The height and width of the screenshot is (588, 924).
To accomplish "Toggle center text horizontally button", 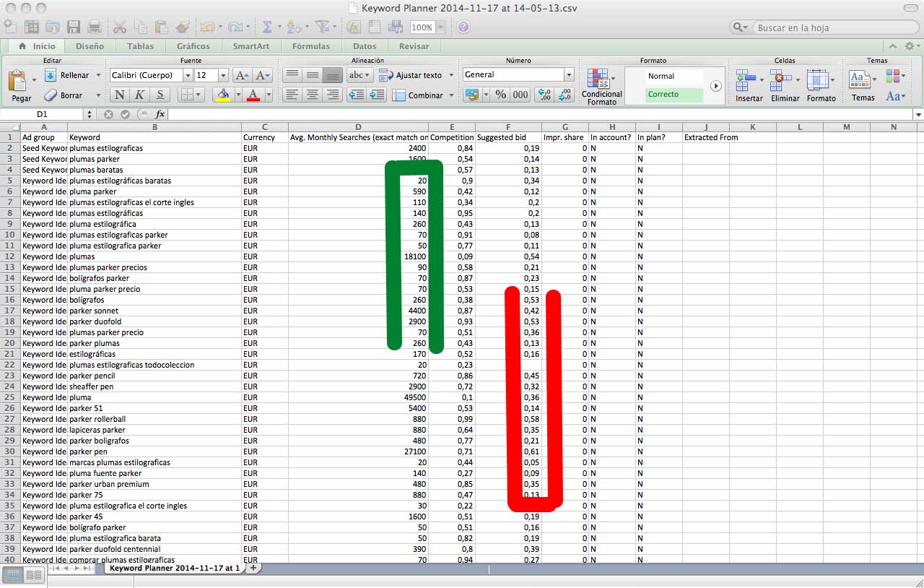I will 312,95.
